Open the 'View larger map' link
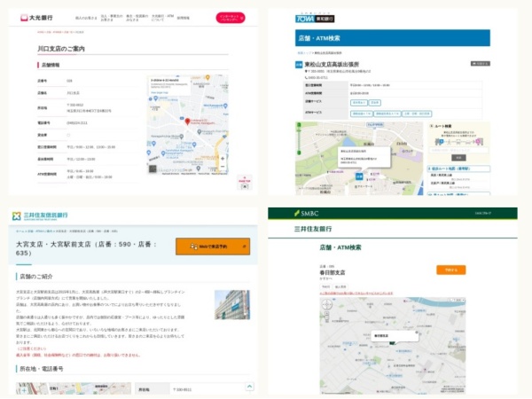Viewport: 532px width, 399px height. coord(160,92)
